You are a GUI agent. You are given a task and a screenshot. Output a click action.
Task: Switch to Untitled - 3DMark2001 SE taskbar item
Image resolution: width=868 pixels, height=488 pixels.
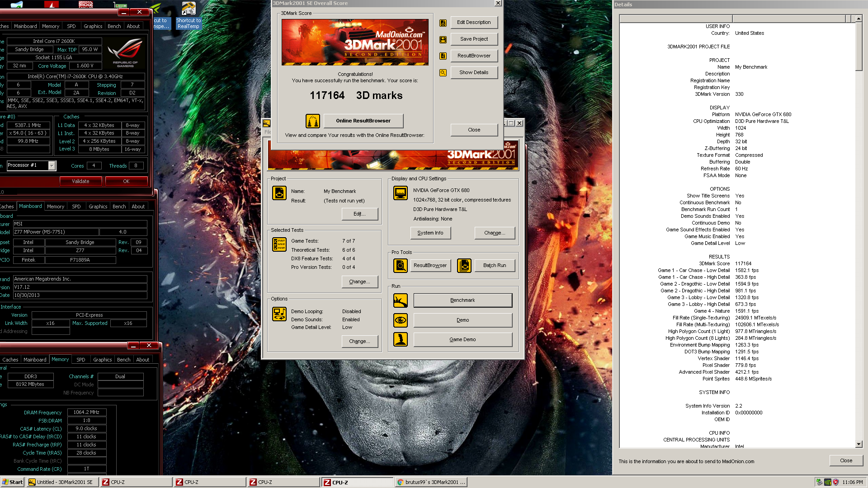[x=62, y=482]
